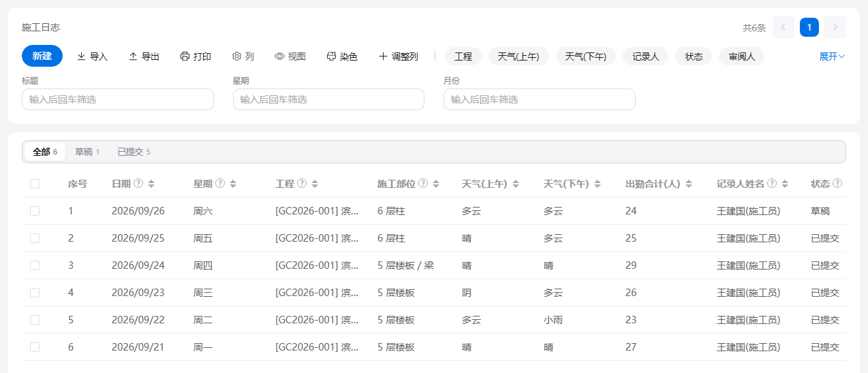Click the 阴 morning weather cell
The image size is (868, 373).
[467, 293]
